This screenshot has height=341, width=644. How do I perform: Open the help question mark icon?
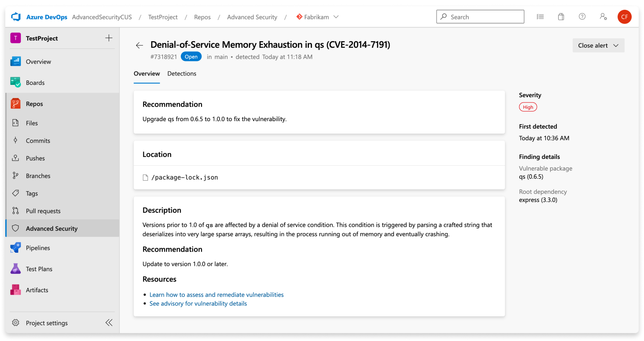[582, 16]
